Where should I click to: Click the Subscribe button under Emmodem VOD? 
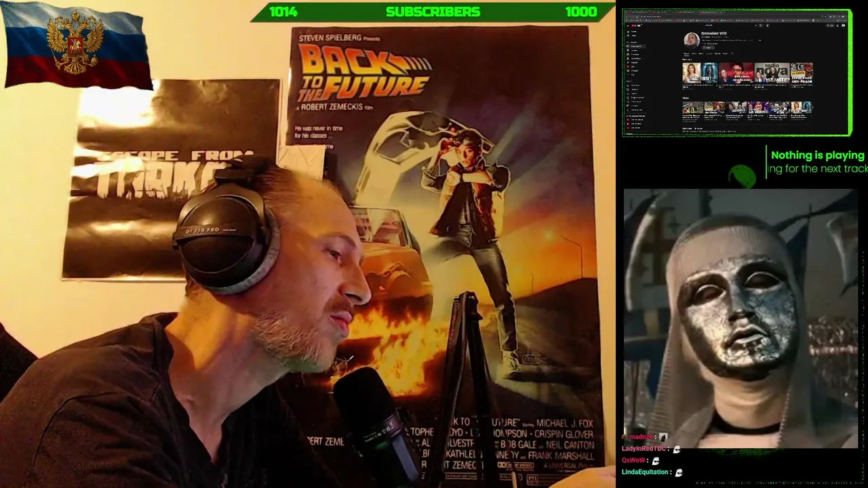708,47
